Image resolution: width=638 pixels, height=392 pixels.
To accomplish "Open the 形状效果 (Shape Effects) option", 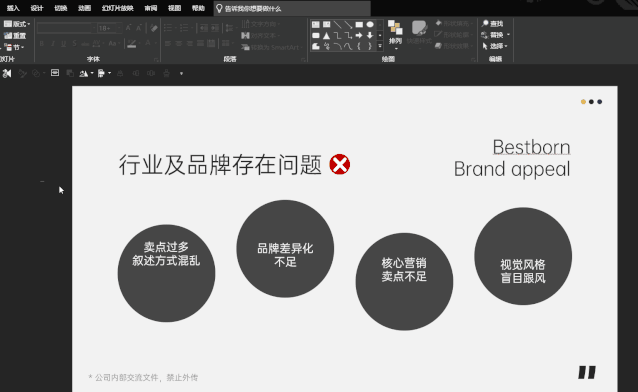I will [x=454, y=46].
